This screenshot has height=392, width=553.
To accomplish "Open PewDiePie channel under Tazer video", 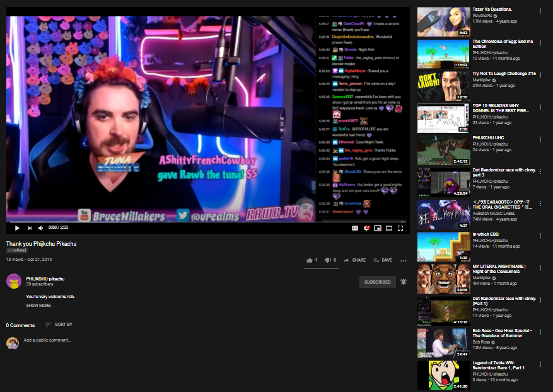I will pos(482,16).
